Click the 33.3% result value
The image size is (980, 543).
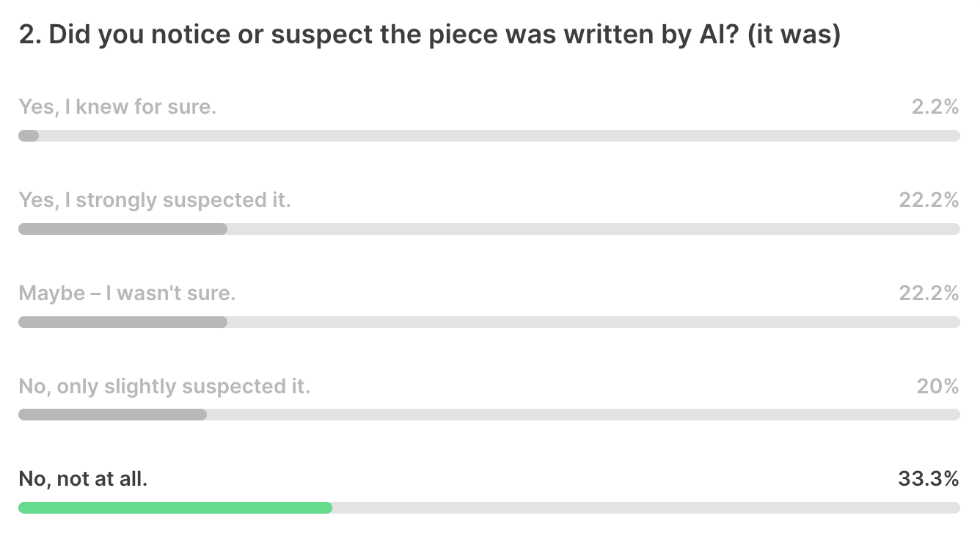929,480
